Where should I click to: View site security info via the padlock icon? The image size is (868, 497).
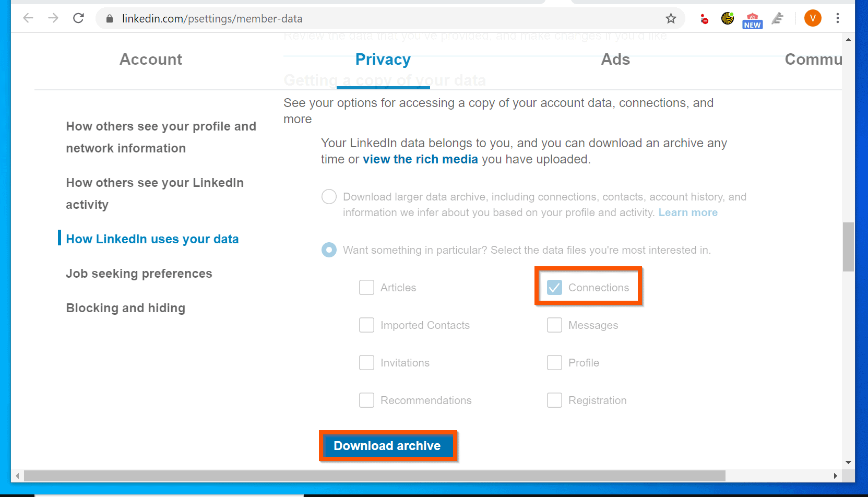(109, 18)
